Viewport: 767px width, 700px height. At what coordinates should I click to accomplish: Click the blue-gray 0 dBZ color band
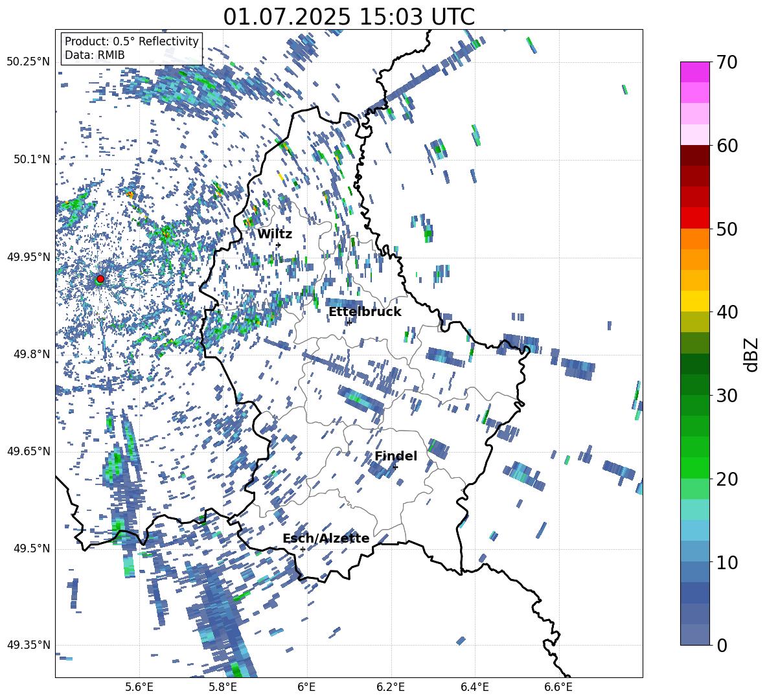click(694, 635)
